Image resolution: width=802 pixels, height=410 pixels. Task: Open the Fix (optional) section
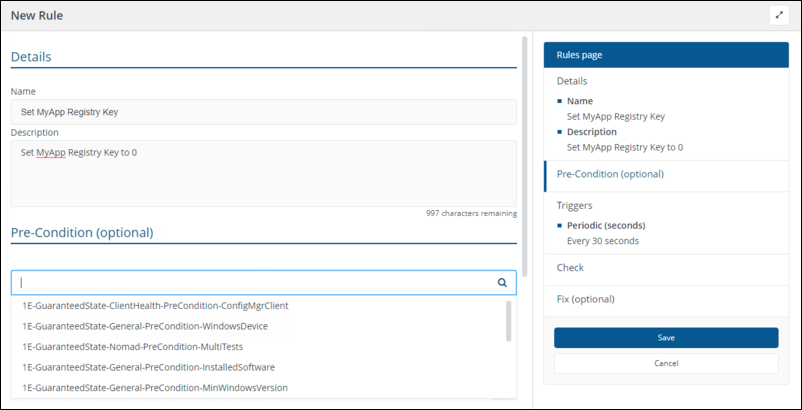(585, 299)
